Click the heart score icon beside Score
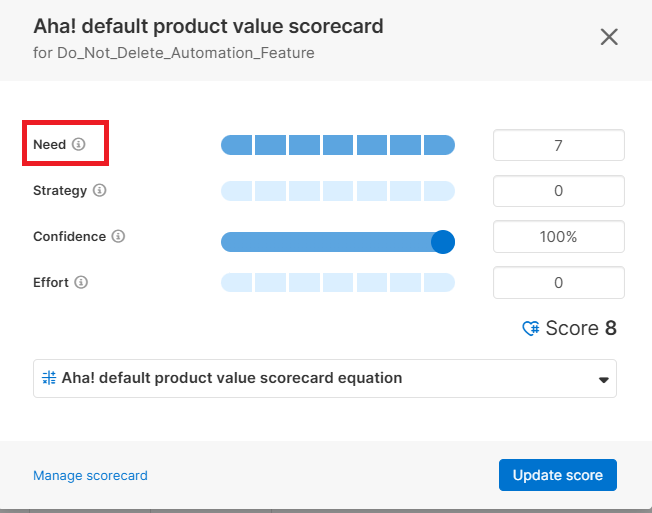The height and width of the screenshot is (513, 652). click(531, 329)
